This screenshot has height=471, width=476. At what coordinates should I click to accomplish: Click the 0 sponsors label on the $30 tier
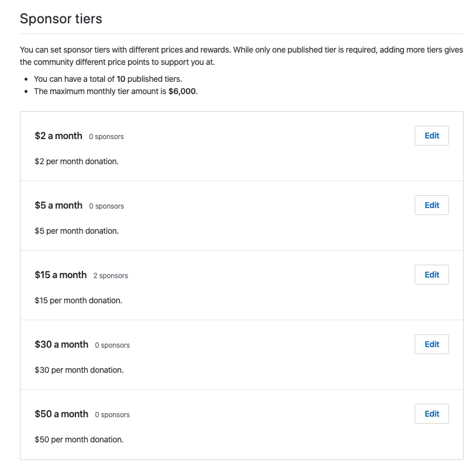[x=112, y=345]
